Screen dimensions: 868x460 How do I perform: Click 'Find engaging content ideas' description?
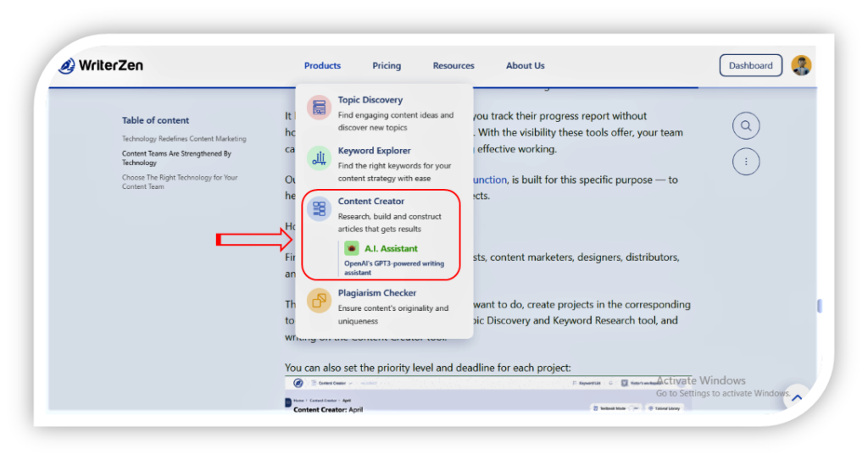[396, 121]
